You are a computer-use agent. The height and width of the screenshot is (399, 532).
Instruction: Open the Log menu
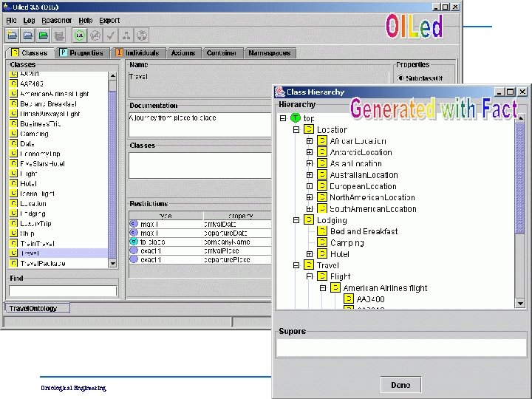pos(29,21)
